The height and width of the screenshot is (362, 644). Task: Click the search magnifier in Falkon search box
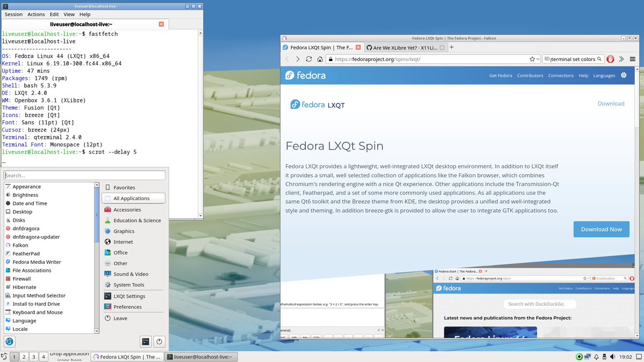point(600,59)
